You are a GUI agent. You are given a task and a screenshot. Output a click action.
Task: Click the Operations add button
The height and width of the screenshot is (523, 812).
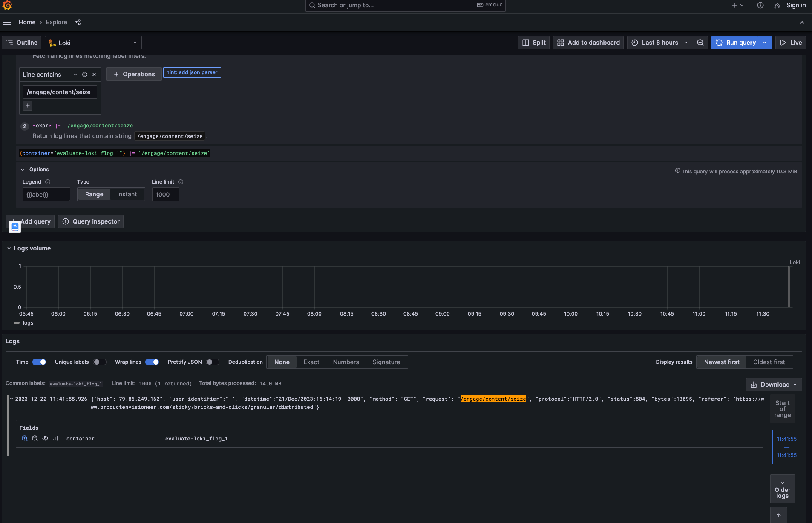[x=134, y=74]
